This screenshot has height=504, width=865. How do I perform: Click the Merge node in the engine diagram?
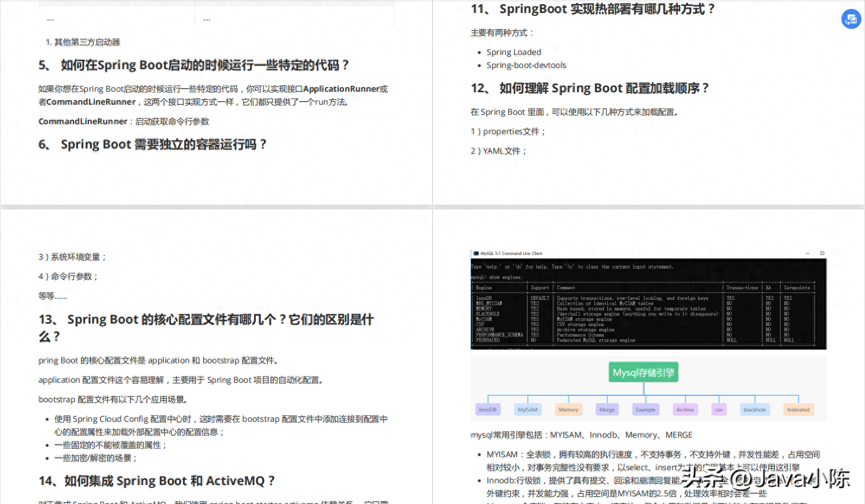coord(606,409)
